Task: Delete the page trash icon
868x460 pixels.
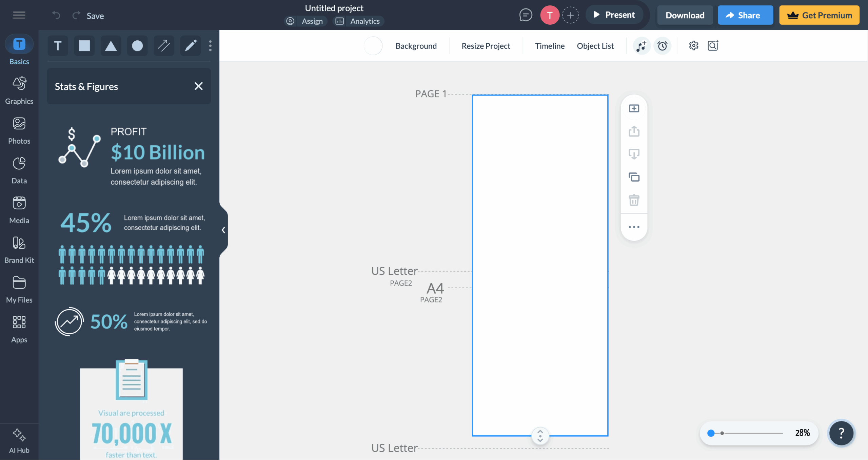Action: coord(634,200)
